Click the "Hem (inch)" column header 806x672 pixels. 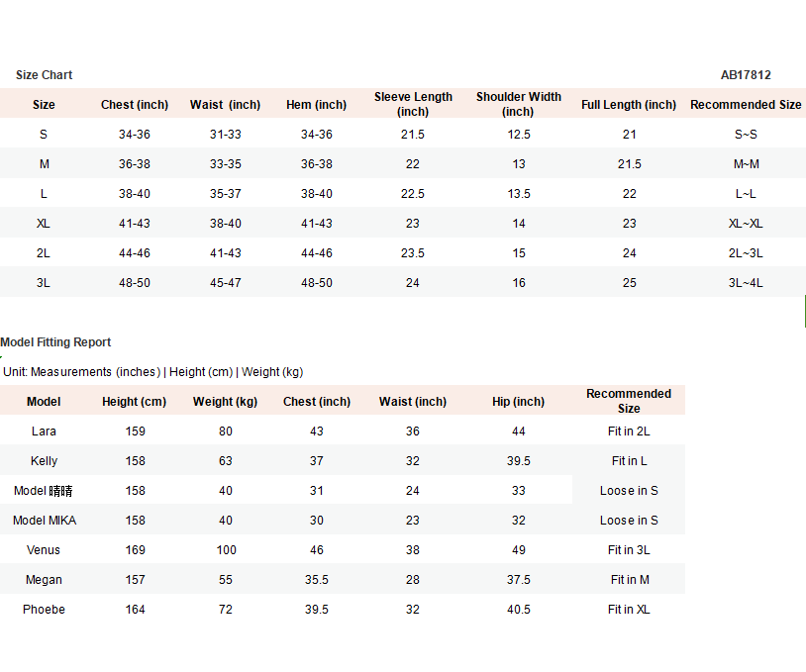[316, 105]
